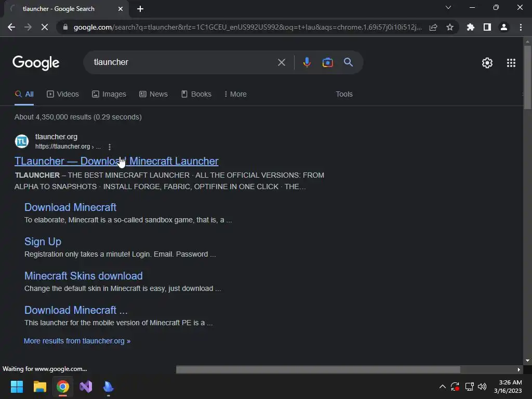The height and width of the screenshot is (399, 532).
Task: View site information lock icon
Action: [x=65, y=27]
